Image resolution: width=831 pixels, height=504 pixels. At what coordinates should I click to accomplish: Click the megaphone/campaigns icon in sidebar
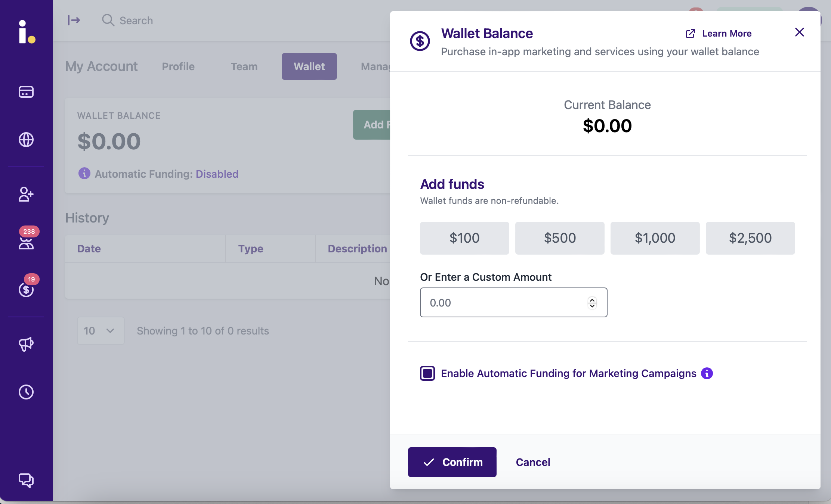[x=26, y=343]
